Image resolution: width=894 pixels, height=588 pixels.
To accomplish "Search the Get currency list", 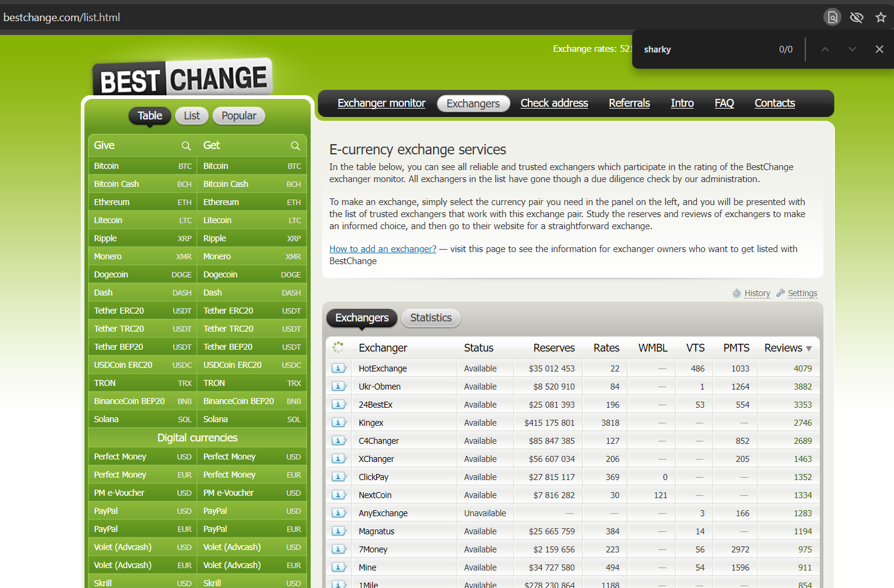I will [x=296, y=145].
